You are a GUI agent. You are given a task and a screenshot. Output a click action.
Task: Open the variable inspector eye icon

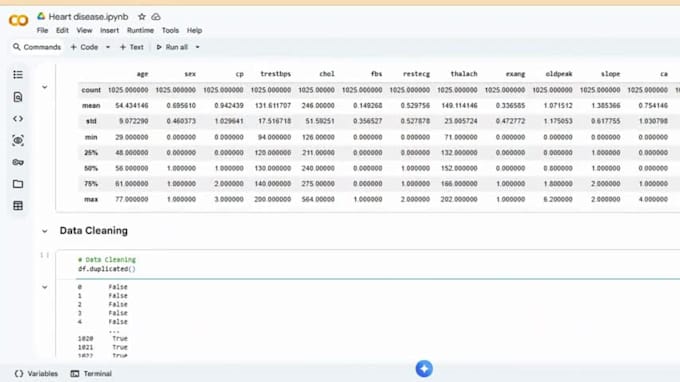click(18, 140)
